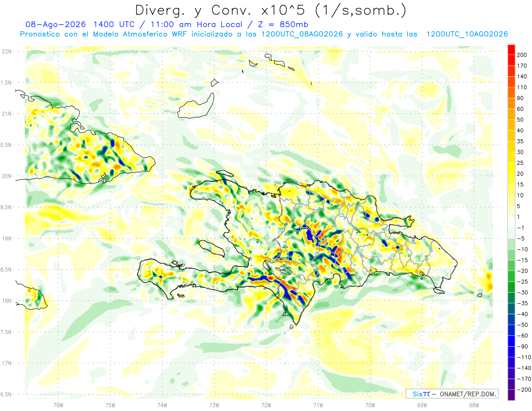Screen dimensions: 532x411
Task: Click the '8.5N' latitude label
Action: 6,270
